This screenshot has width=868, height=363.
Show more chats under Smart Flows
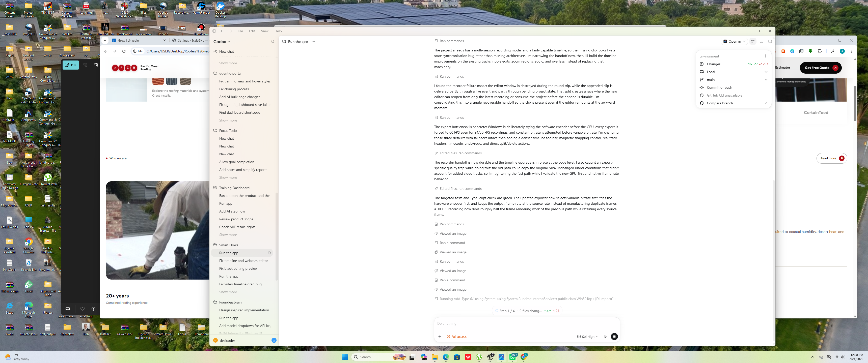pyautogui.click(x=228, y=292)
